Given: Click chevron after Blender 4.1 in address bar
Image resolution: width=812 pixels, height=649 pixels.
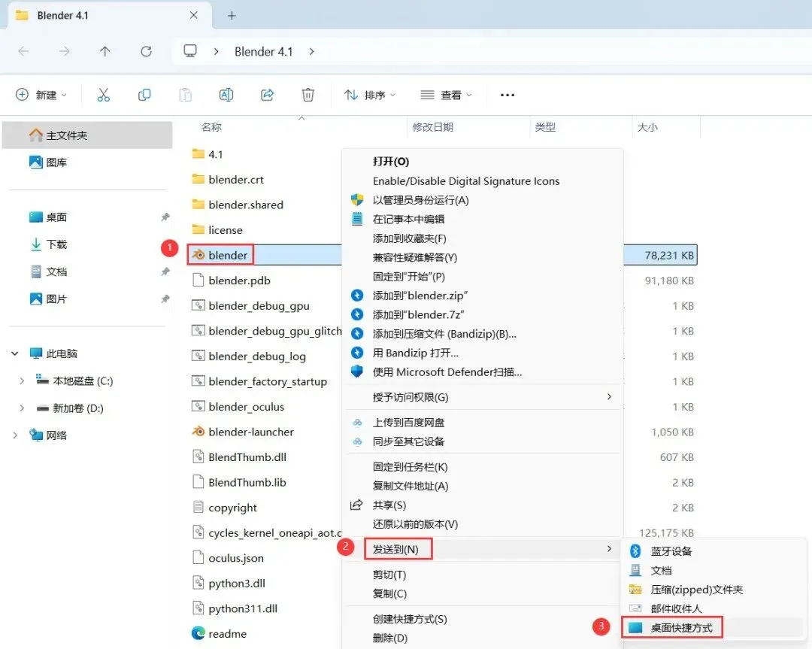Looking at the screenshot, I should (x=311, y=51).
